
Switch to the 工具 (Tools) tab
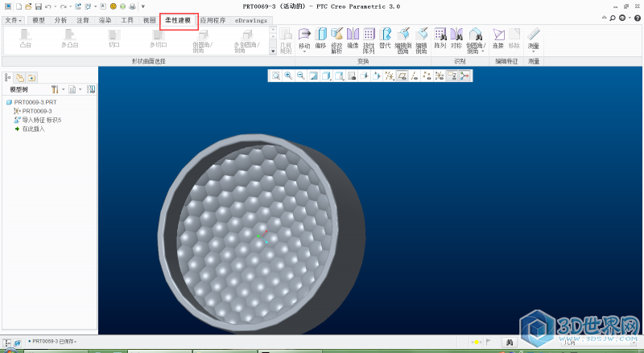[x=127, y=20]
